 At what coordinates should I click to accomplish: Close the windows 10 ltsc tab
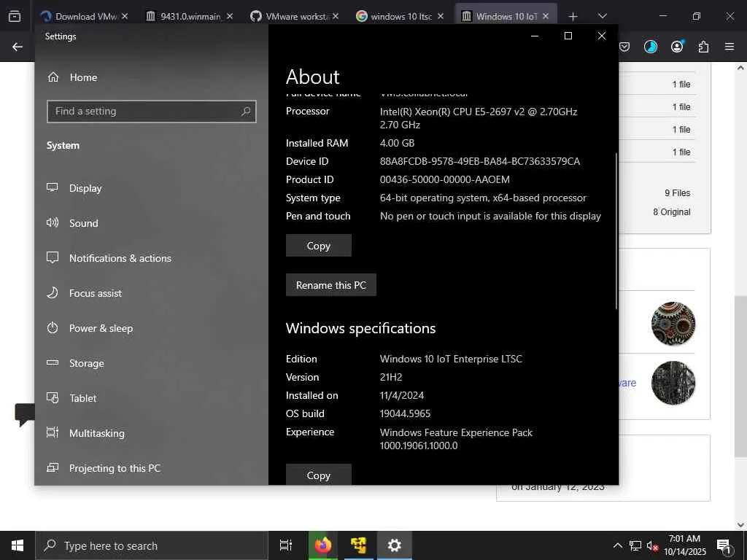(x=441, y=16)
